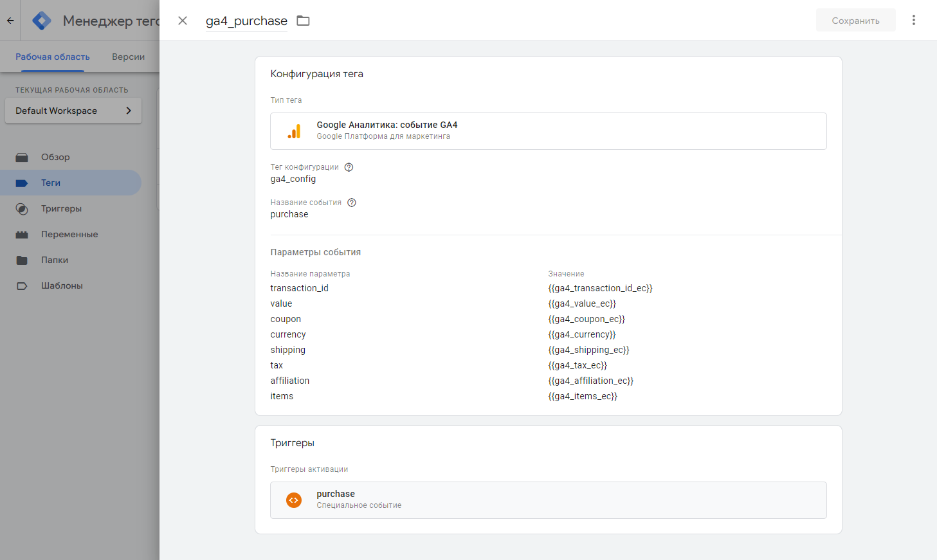Click the currency parameter name

tap(288, 334)
